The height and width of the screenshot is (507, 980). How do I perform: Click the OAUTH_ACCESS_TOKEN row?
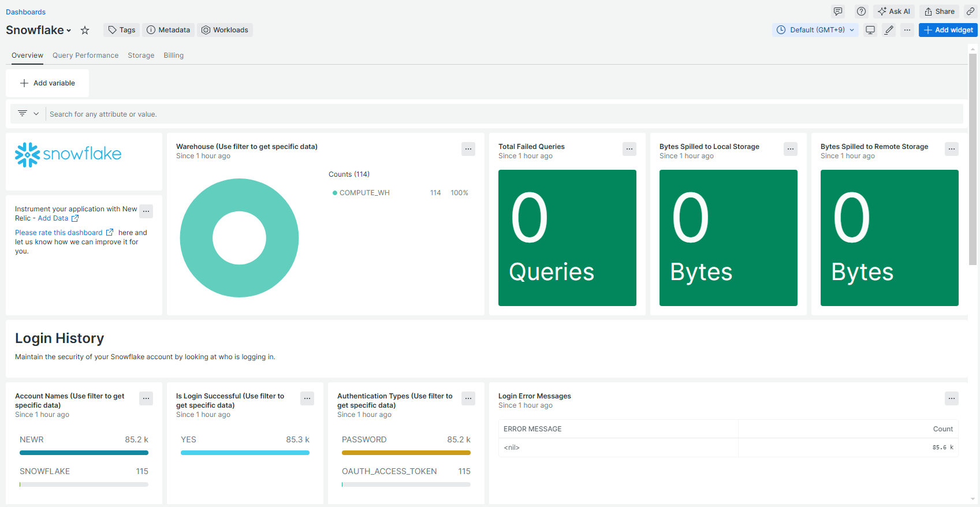click(406, 477)
